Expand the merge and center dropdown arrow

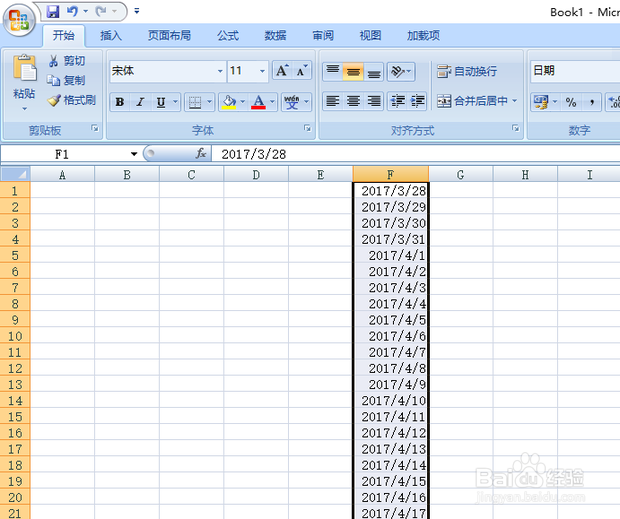coord(514,101)
